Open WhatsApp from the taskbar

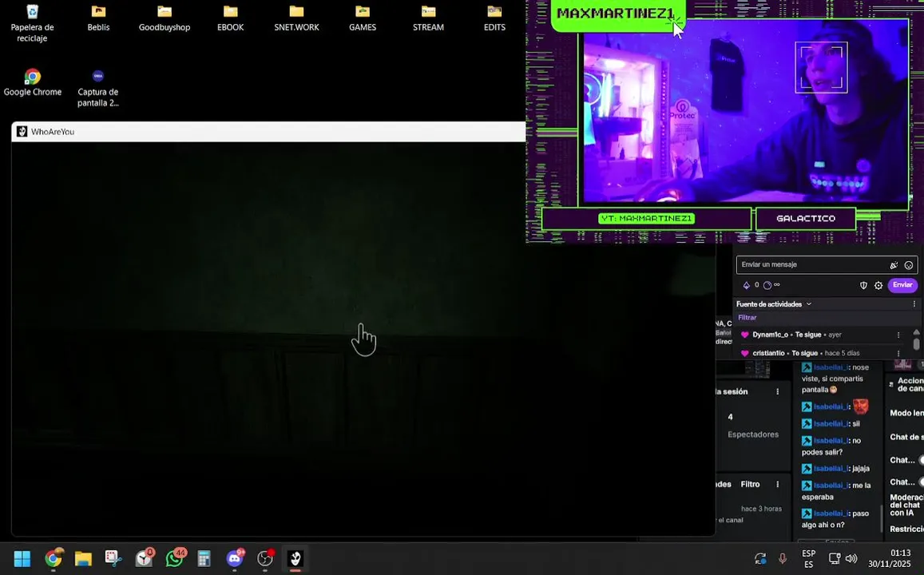(x=175, y=558)
